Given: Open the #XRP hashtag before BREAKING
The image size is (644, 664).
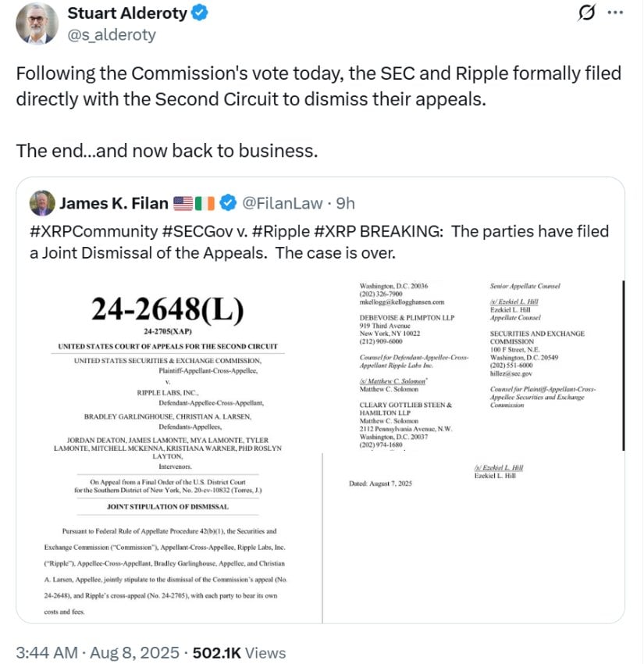Looking at the screenshot, I should pos(335,232).
